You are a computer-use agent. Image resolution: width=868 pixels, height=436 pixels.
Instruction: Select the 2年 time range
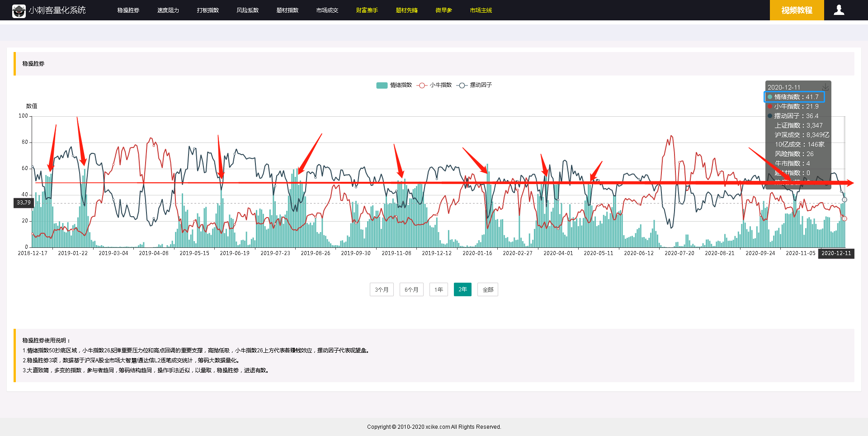[x=462, y=289]
